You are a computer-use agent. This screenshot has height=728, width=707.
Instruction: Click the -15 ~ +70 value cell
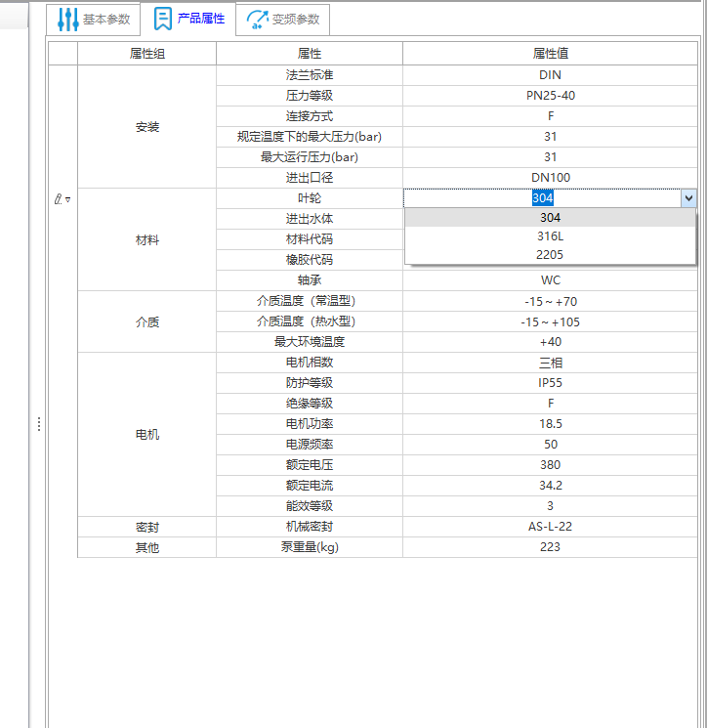[550, 301]
